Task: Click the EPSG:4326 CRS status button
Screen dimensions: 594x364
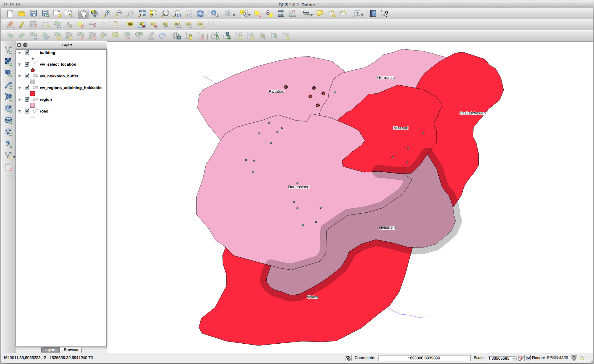Action: [x=557, y=358]
